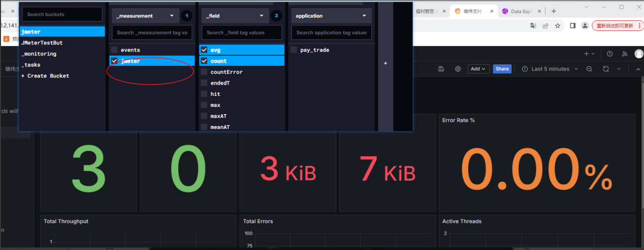644x250 pixels.
Task: Click the Search _measurement tag values field
Action: (152, 32)
